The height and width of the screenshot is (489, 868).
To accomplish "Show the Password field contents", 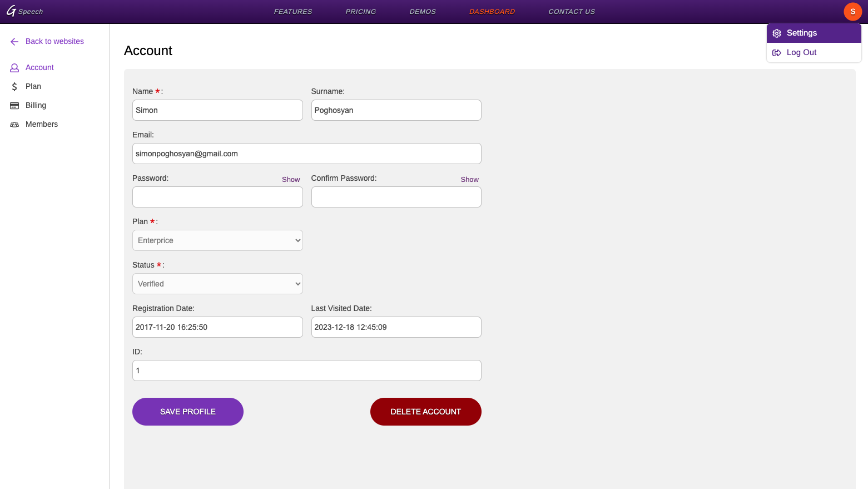I will pos(290,180).
